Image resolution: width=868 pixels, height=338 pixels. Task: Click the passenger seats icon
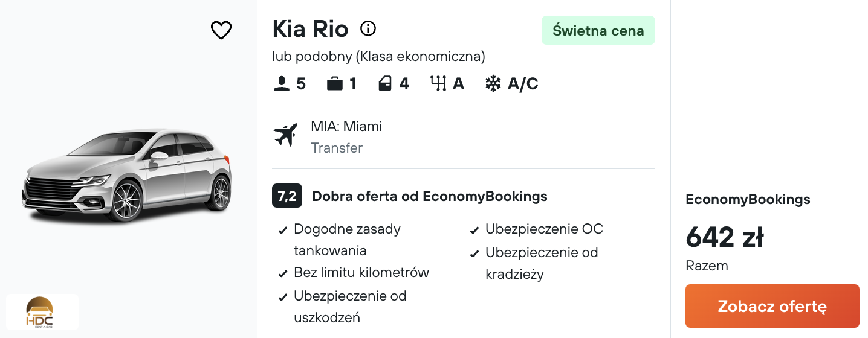(282, 84)
